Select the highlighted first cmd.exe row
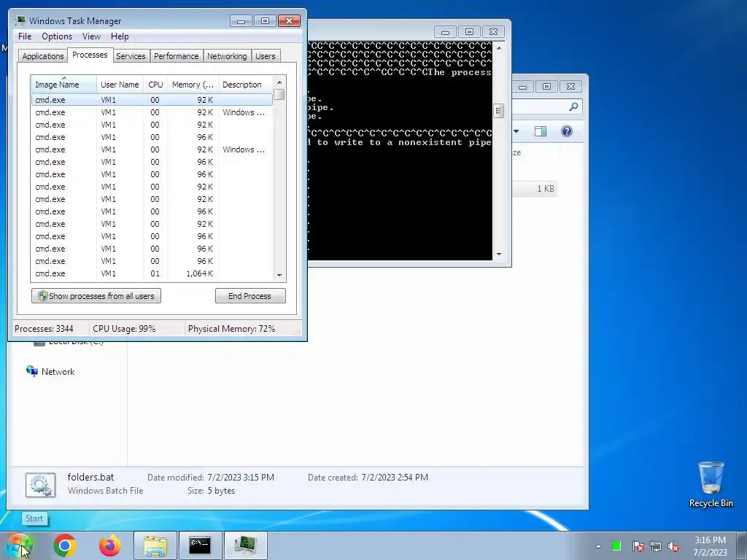The height and width of the screenshot is (560, 747). coord(152,99)
